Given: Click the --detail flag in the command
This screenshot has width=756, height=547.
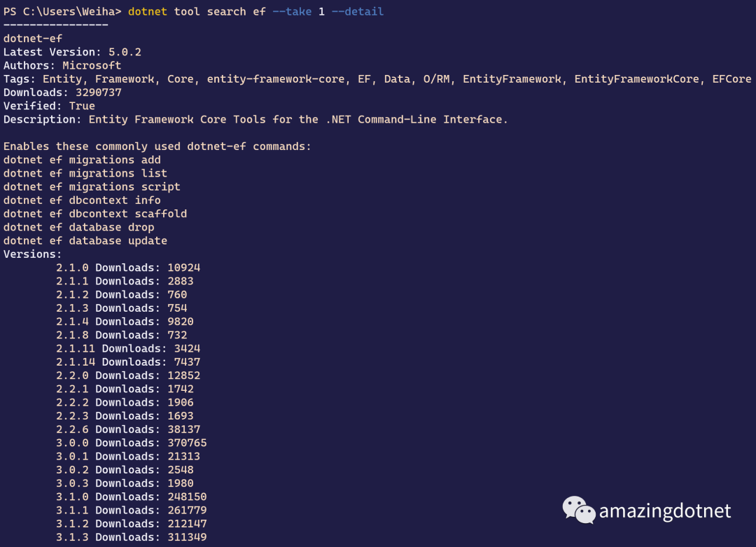Looking at the screenshot, I should point(357,12).
